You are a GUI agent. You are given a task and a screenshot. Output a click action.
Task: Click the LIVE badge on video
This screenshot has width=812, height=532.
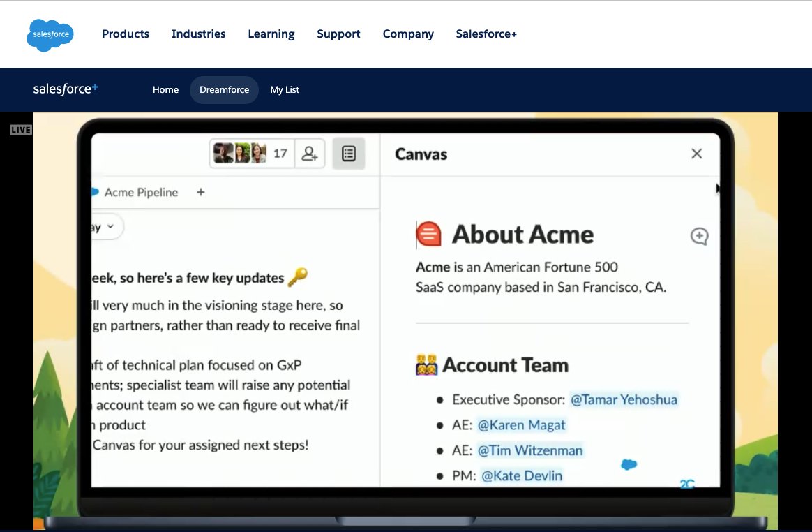(x=21, y=130)
